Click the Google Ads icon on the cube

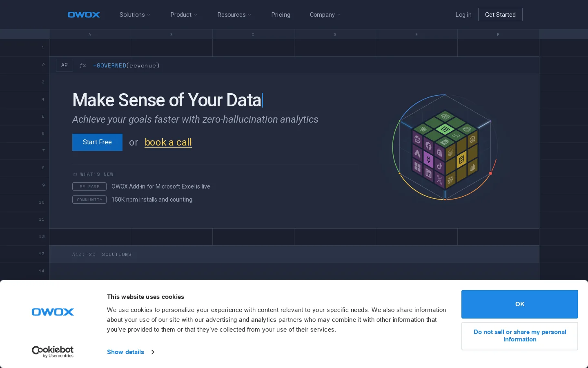point(417,153)
